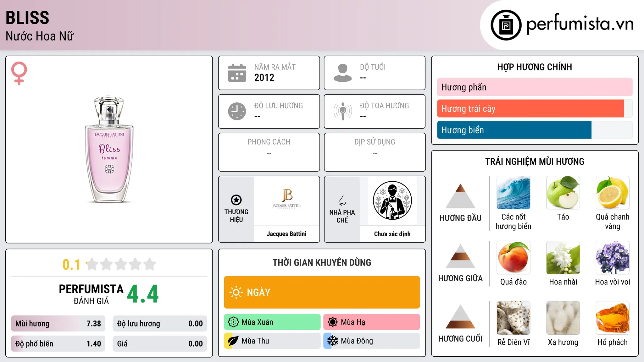
Task: Click the person icon beside Độ tuổi
Action: click(343, 73)
